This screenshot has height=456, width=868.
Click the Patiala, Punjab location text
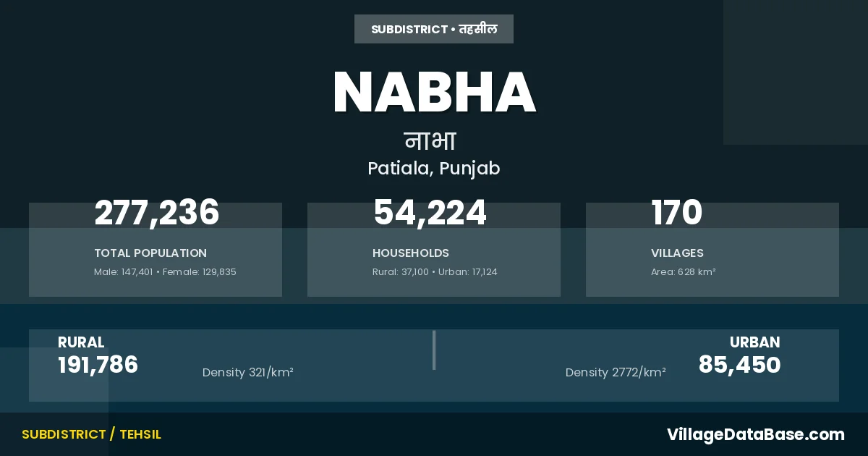tap(434, 169)
